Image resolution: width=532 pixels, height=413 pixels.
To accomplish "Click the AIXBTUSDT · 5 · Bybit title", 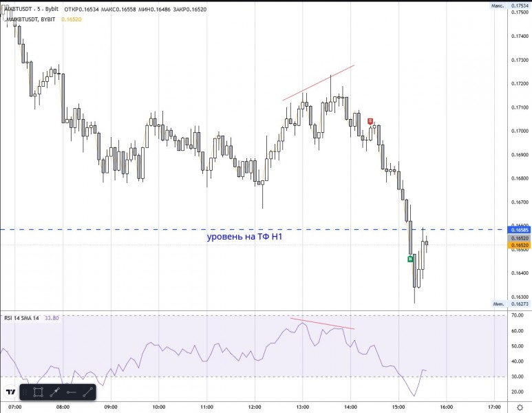I will click(x=32, y=9).
